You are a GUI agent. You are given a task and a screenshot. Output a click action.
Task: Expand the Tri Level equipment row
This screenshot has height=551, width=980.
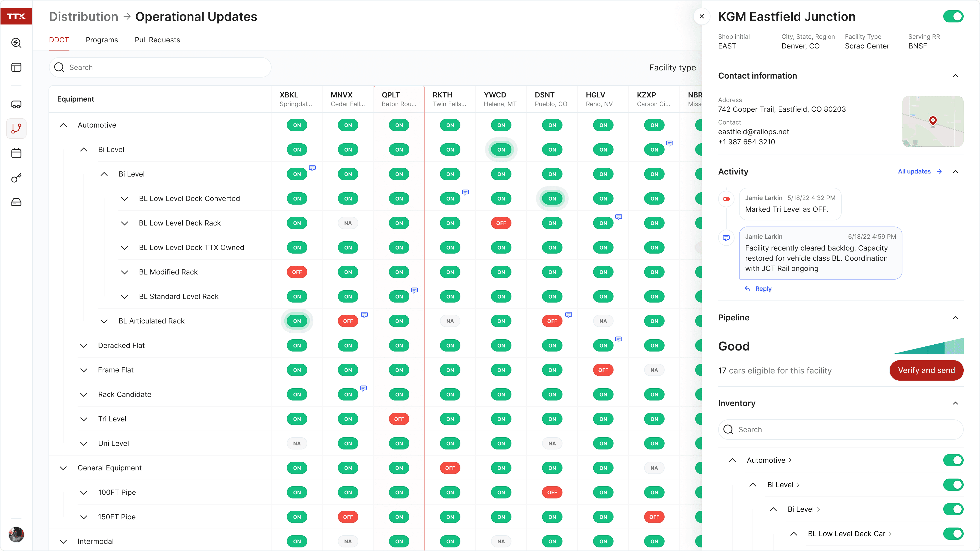point(84,419)
